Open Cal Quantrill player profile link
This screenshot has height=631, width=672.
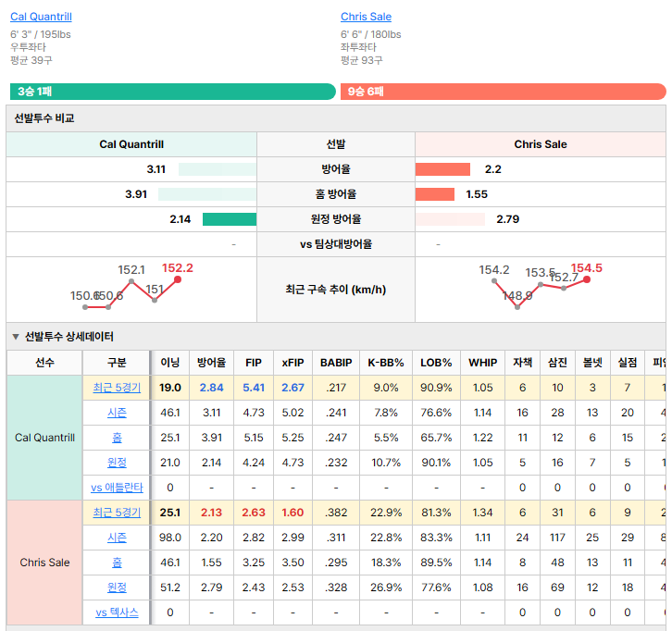(x=41, y=17)
